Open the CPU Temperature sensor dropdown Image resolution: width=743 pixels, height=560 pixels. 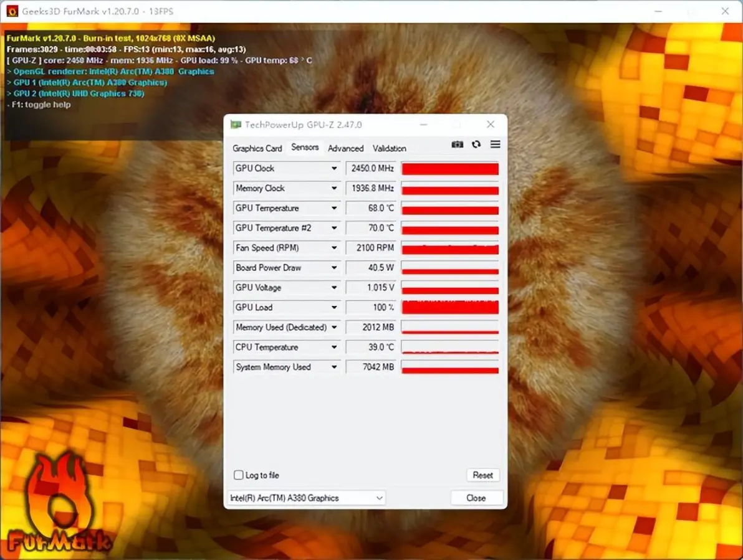pyautogui.click(x=334, y=348)
